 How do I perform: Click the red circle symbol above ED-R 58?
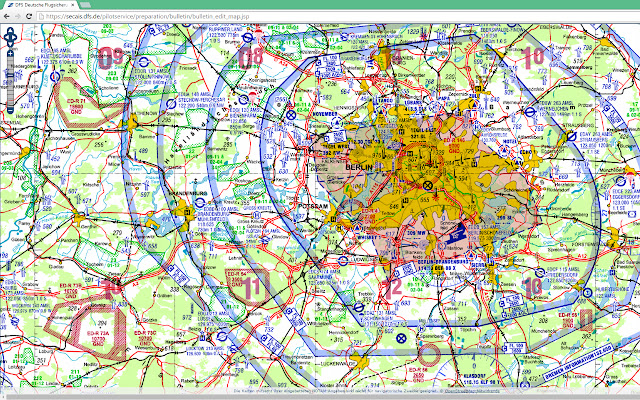429,355
